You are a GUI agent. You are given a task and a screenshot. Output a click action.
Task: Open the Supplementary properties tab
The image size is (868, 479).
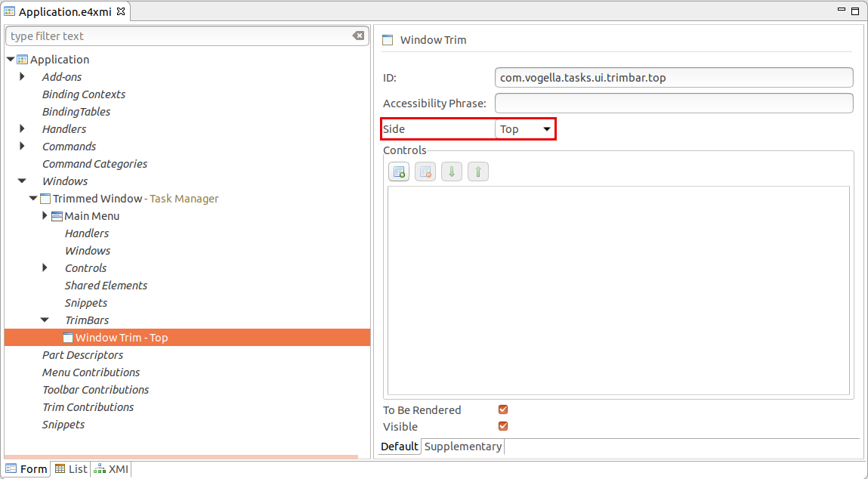(x=463, y=447)
